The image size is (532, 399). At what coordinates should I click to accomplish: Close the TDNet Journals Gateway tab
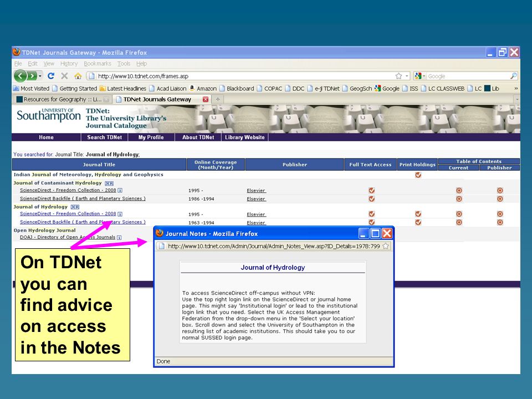click(205, 99)
